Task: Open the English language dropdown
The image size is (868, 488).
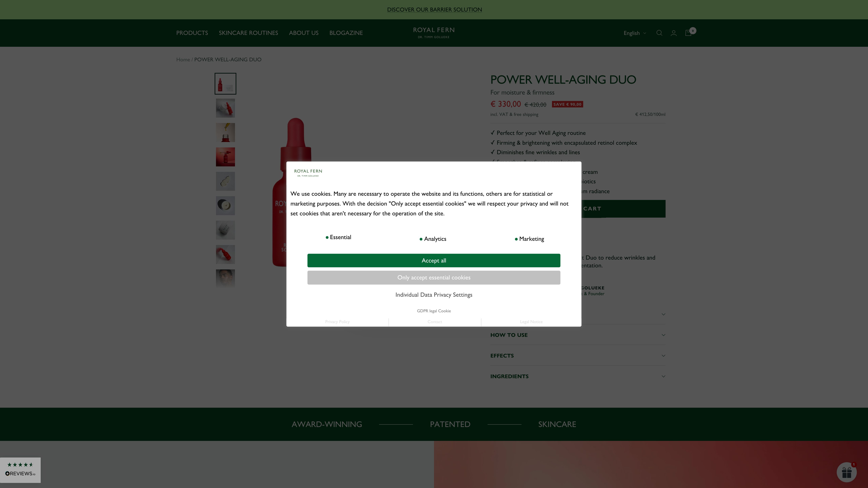Action: (x=635, y=33)
